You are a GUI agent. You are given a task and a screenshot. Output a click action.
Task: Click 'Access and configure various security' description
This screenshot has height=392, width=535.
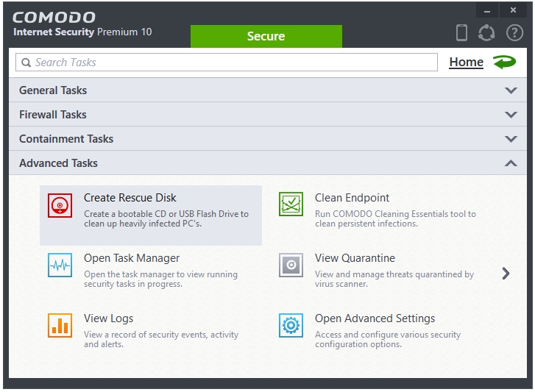[x=388, y=339]
